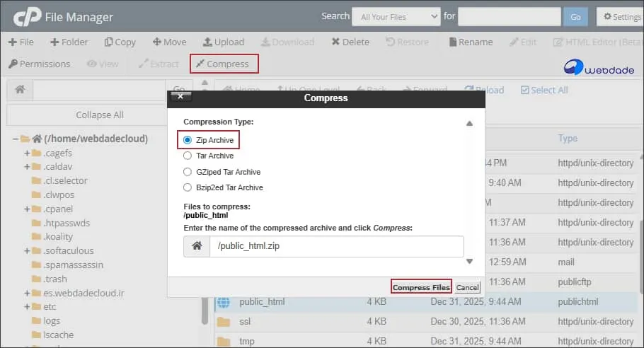The image size is (644, 348).
Task: Choose Tar Archive compression type
Action: (188, 156)
